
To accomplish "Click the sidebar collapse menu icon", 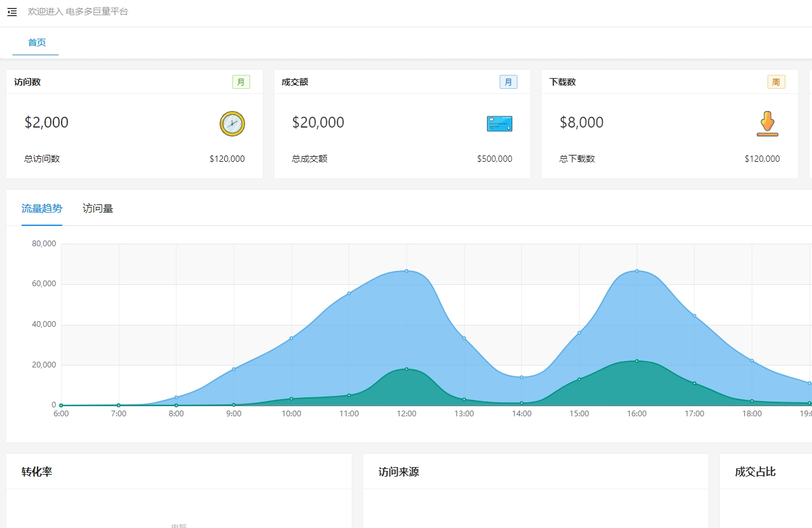I will [x=12, y=12].
